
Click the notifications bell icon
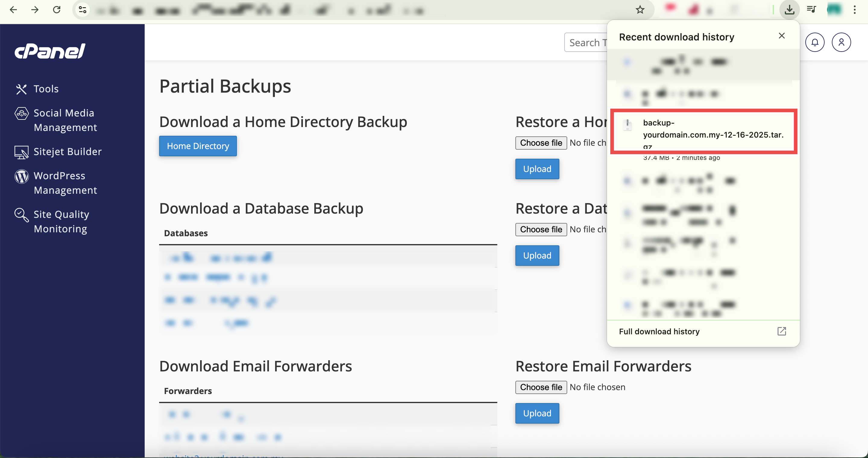tap(814, 43)
